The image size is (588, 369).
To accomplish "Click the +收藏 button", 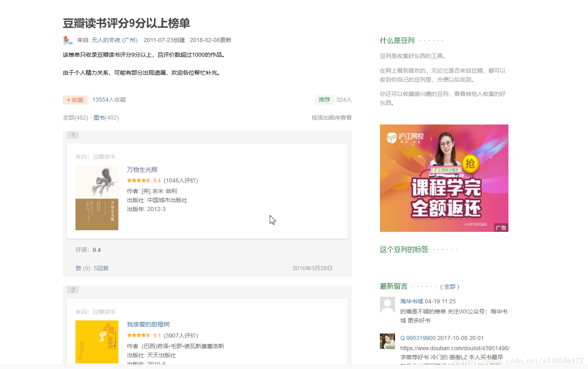I will 75,100.
